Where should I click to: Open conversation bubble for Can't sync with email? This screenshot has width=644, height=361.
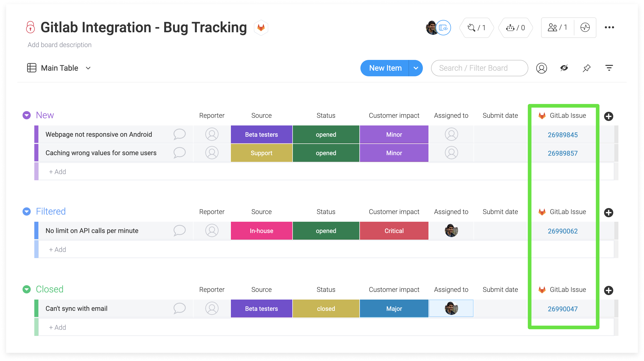coord(179,308)
